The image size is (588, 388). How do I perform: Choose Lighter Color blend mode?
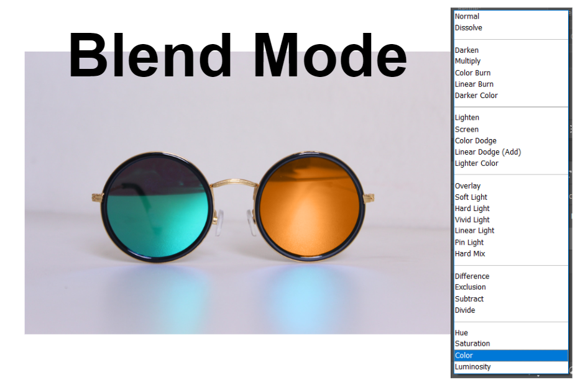511,163
